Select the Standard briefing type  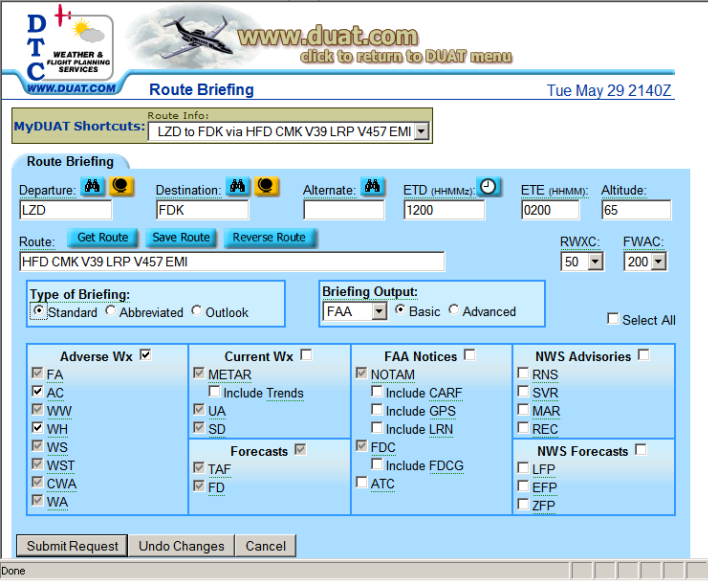(x=39, y=311)
